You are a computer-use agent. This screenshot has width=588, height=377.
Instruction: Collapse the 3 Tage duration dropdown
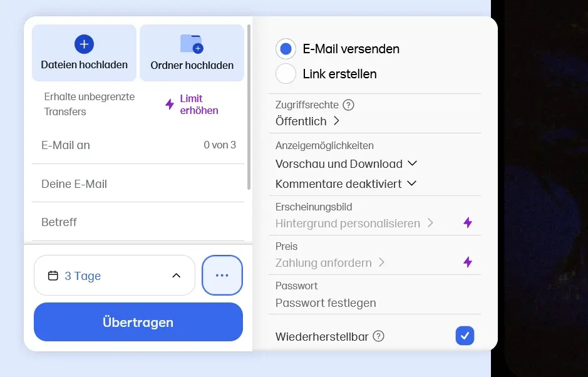(x=178, y=274)
